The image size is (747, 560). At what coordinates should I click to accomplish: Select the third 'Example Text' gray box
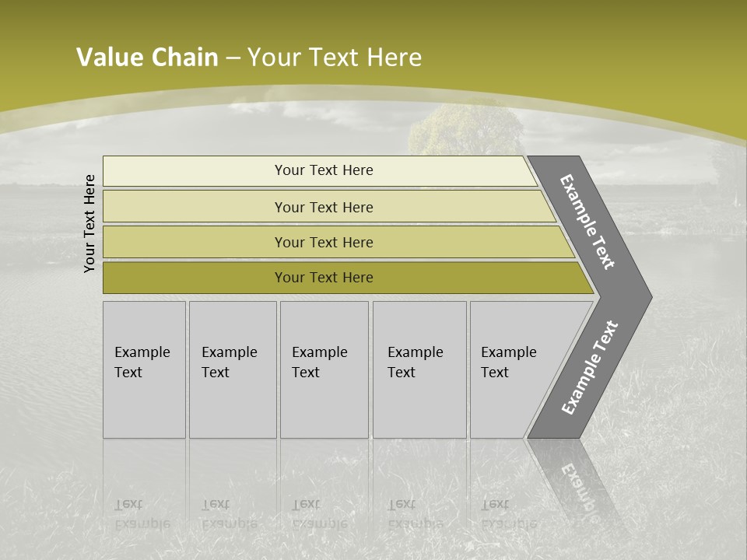(323, 369)
